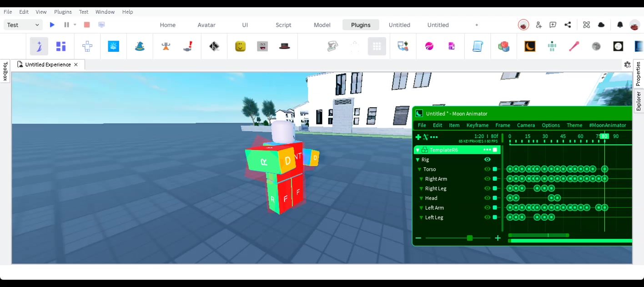The image size is (644, 287).
Task: Collapse the Left Arm track
Action: coord(421,208)
